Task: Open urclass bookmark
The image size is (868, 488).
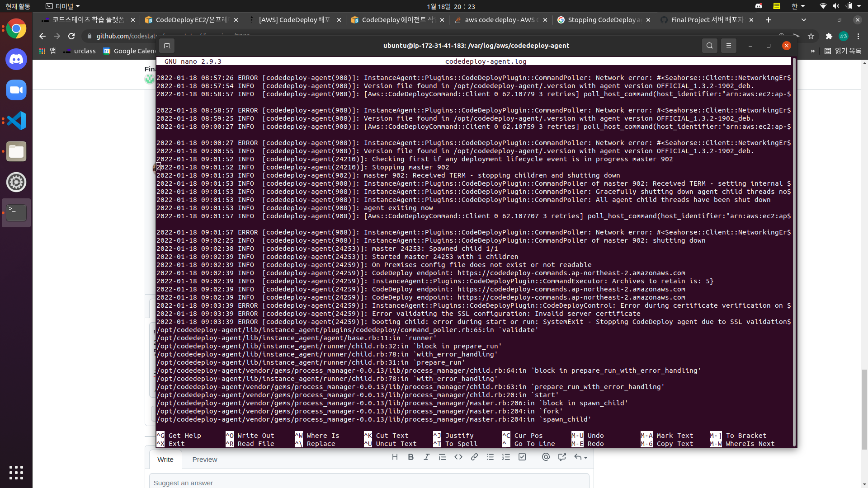Action: [x=80, y=51]
